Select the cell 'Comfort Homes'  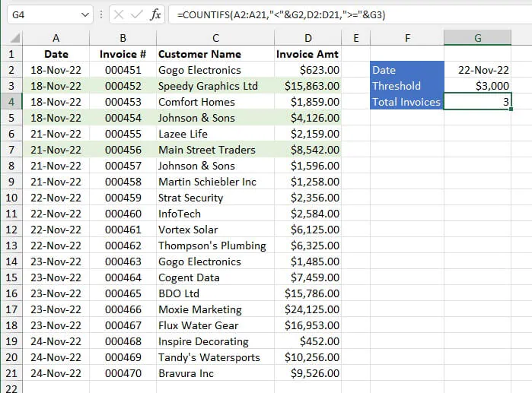pyautogui.click(x=215, y=102)
